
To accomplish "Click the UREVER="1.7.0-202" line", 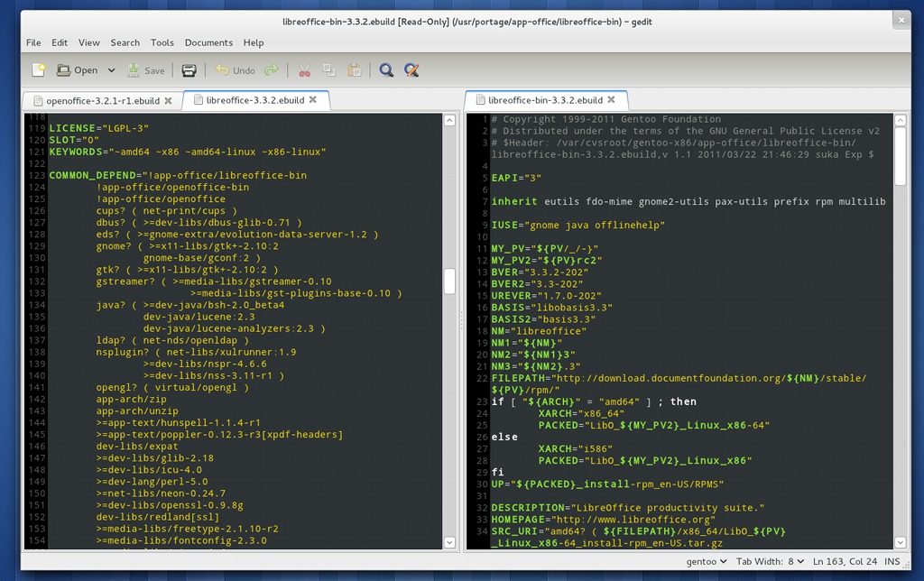I will [546, 295].
